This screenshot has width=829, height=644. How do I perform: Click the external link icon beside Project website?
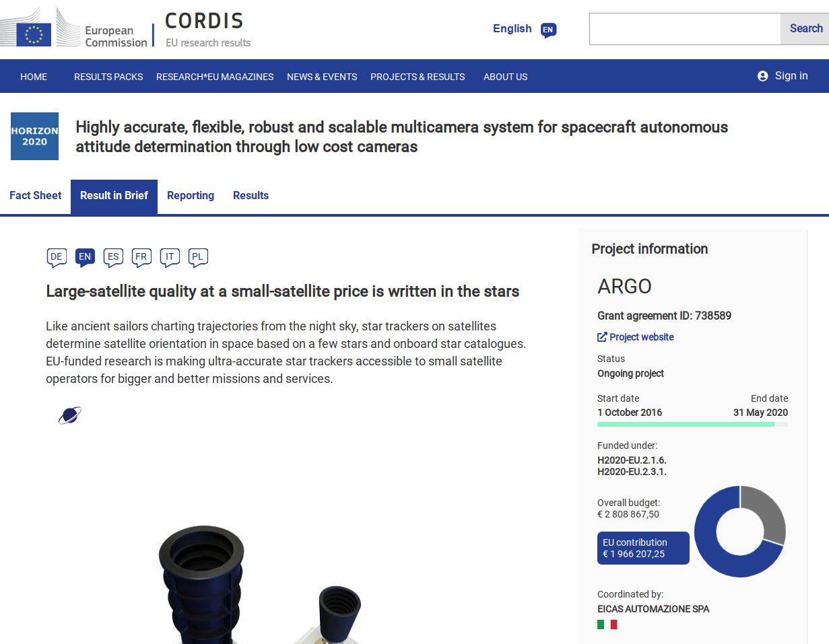pyautogui.click(x=602, y=336)
